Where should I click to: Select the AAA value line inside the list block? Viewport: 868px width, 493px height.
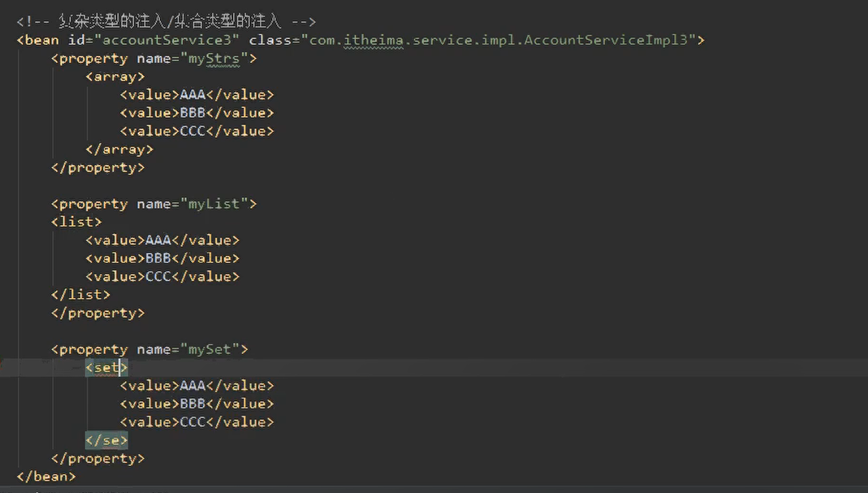pos(162,240)
